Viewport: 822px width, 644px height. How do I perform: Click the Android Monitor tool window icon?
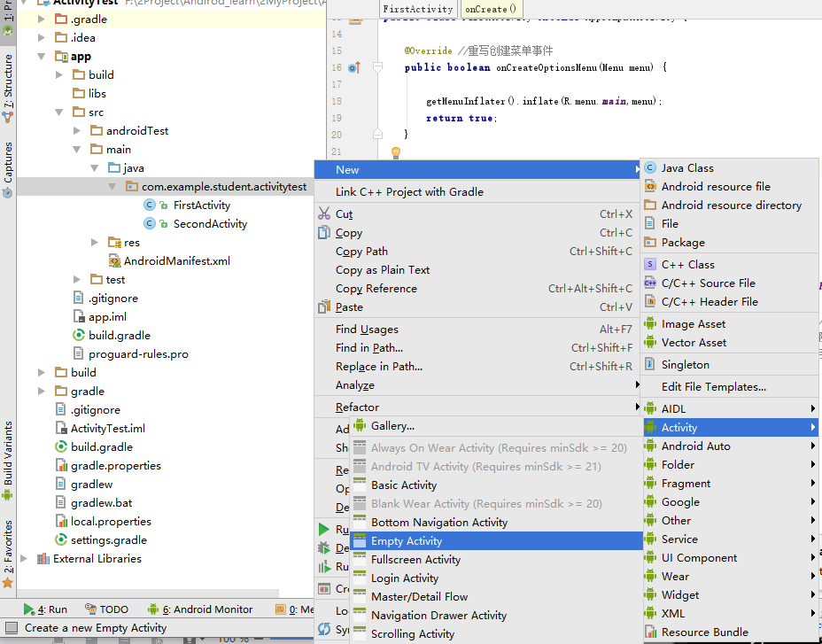[153, 609]
